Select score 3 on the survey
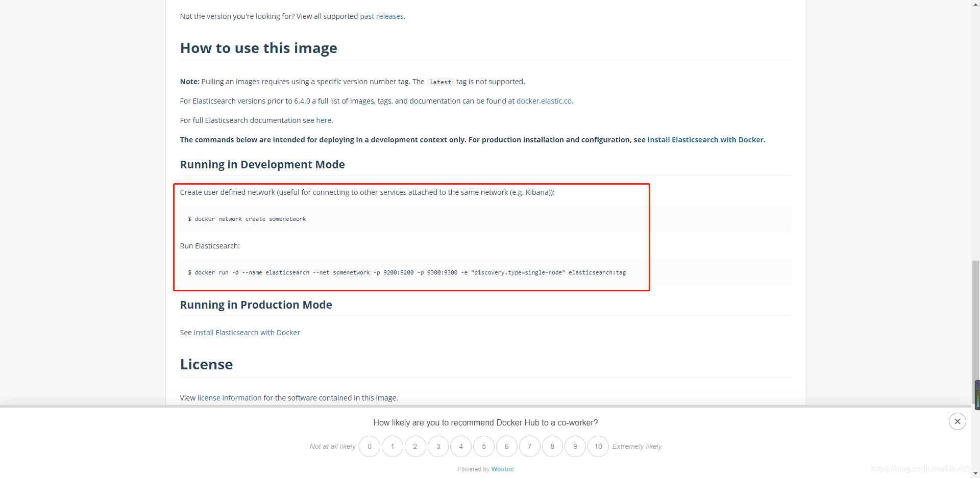Image resolution: width=980 pixels, height=478 pixels. (x=438, y=446)
